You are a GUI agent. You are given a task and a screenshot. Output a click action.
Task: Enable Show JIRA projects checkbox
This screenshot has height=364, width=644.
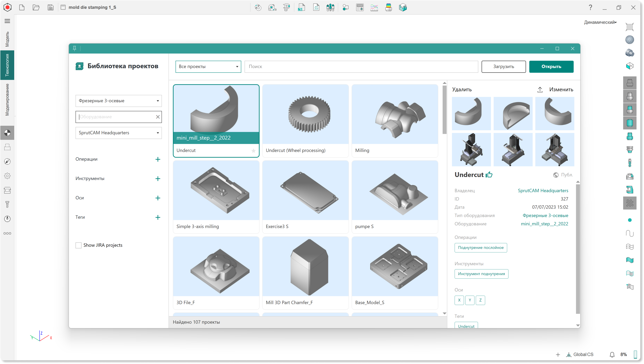coord(78,245)
